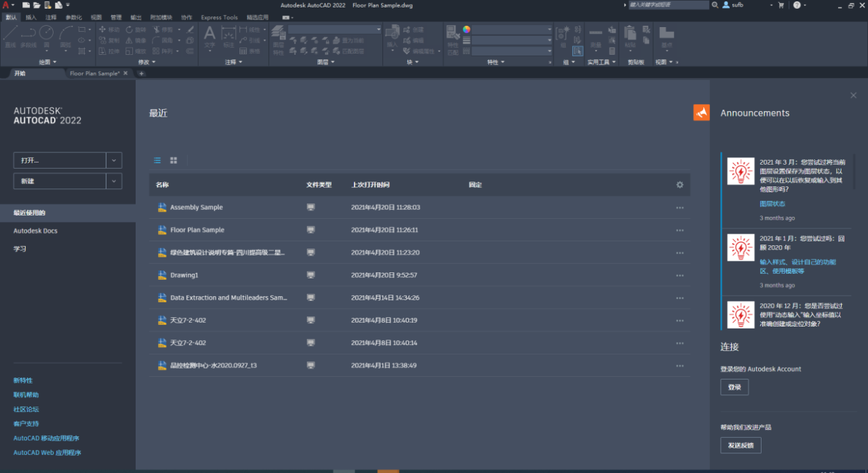Expand the 打开 dropdown arrow
The image size is (868, 473).
coord(114,161)
